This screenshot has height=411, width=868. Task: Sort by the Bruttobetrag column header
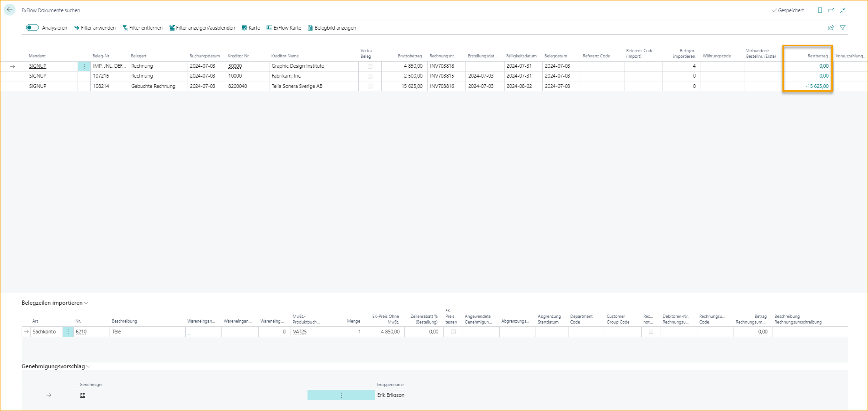[410, 56]
